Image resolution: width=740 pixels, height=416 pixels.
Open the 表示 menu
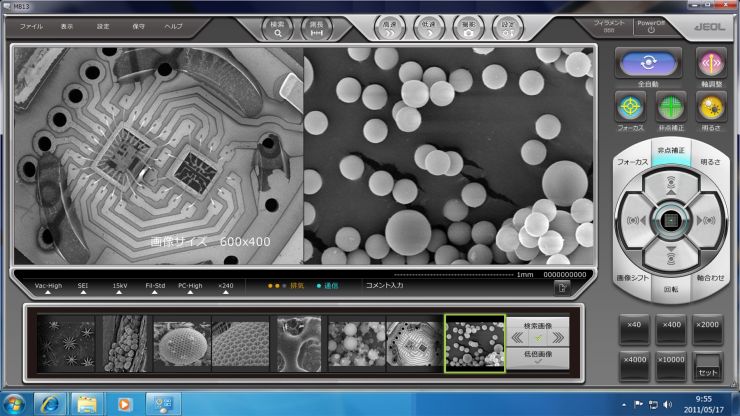67,26
